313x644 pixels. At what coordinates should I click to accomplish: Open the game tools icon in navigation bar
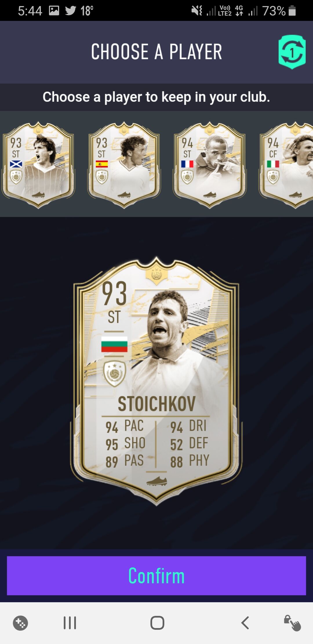(20, 623)
